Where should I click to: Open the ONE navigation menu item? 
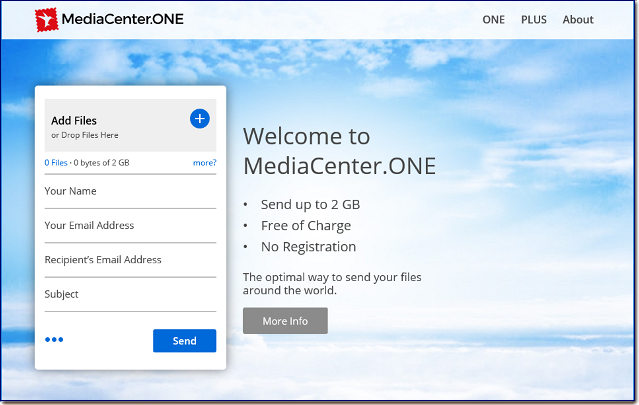click(493, 20)
